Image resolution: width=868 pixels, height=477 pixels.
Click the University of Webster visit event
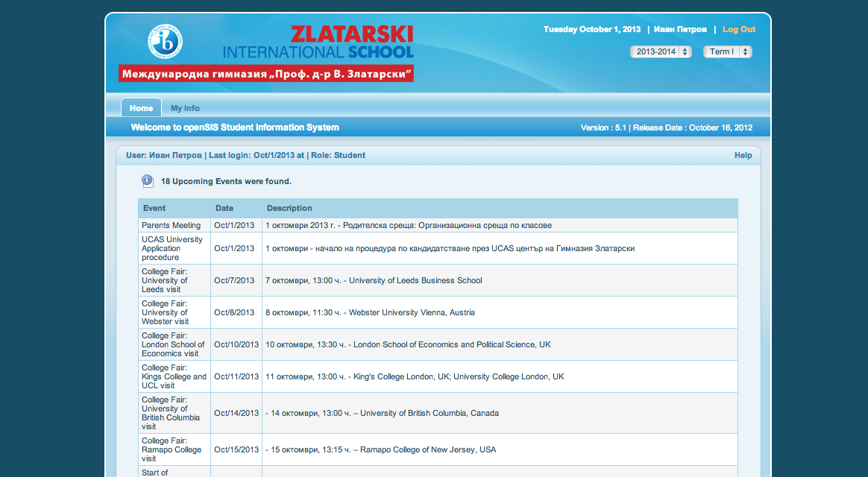point(166,312)
